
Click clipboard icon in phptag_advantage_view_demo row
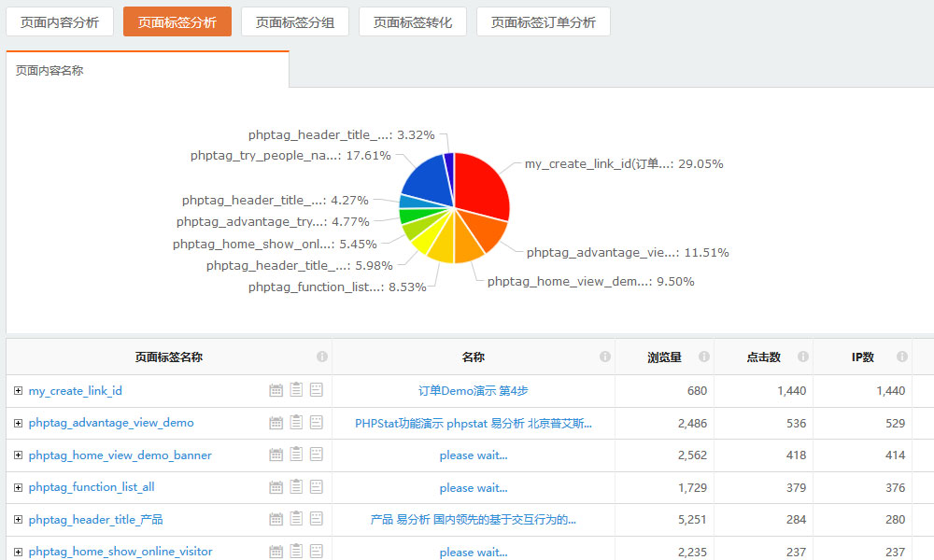click(x=296, y=422)
